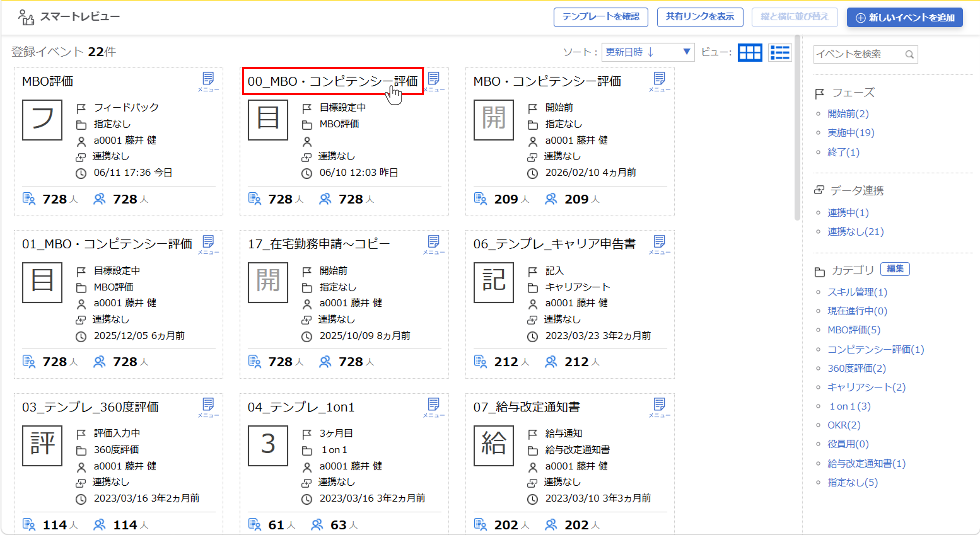
Task: Open menu icon on 07_給与改定通知書 card
Action: (659, 407)
